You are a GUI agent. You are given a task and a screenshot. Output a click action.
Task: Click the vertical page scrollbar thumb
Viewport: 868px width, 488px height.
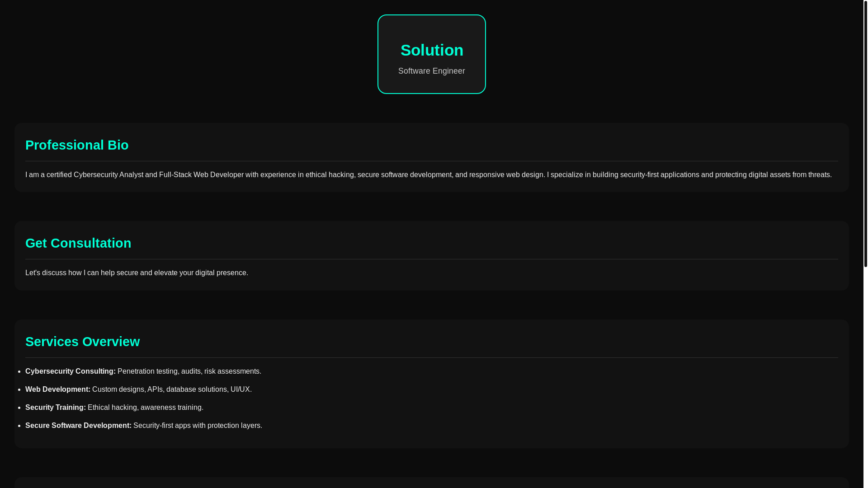(x=865, y=134)
